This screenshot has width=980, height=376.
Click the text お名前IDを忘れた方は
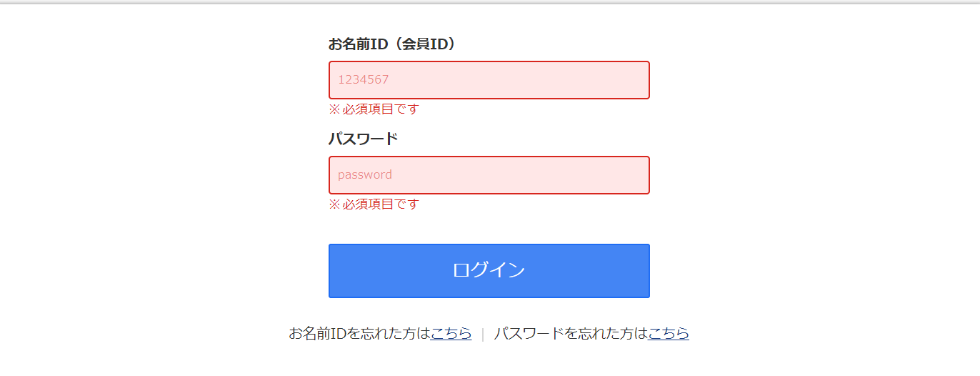click(x=359, y=334)
